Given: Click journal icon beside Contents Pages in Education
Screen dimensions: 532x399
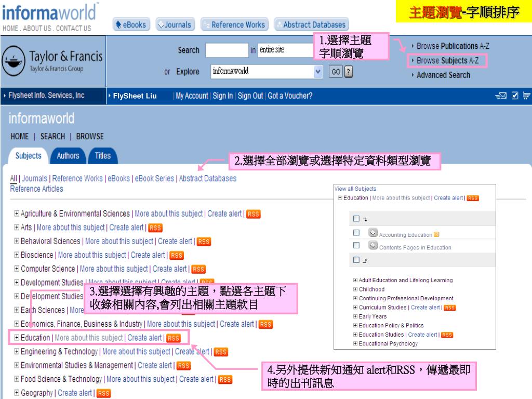Looking at the screenshot, I should tap(373, 245).
